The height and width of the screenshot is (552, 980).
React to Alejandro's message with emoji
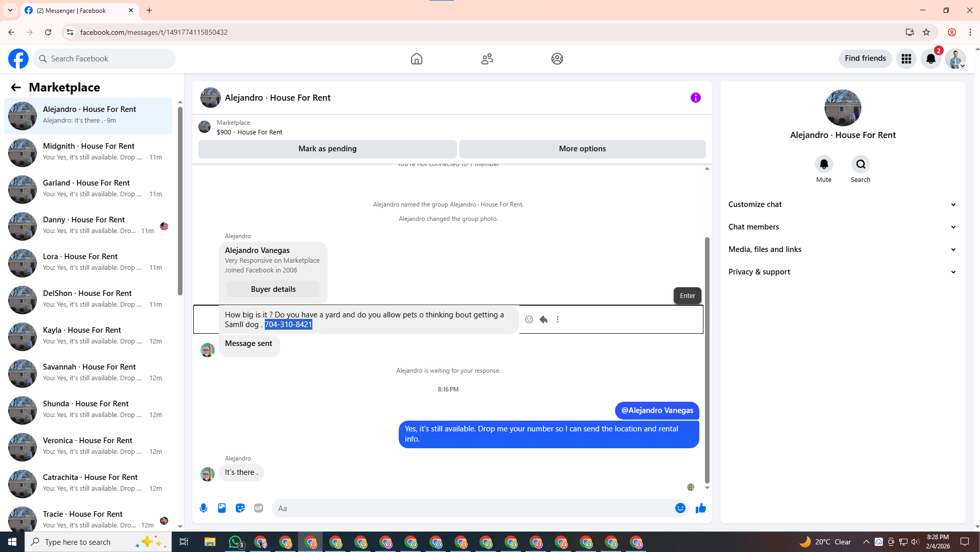point(529,319)
